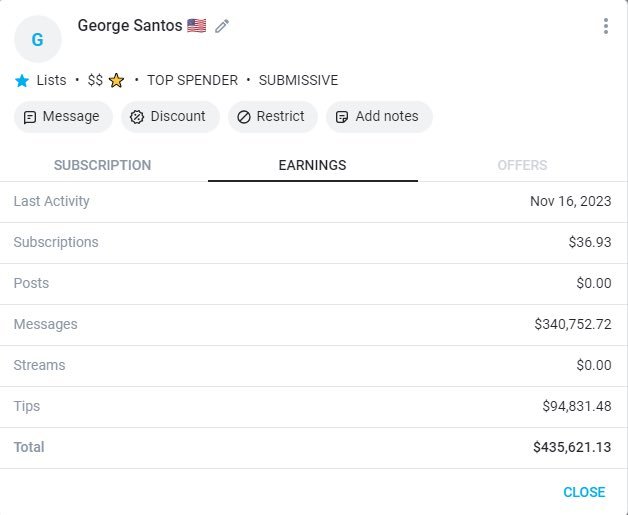
Task: Select the Earnings tab
Action: pyautogui.click(x=312, y=165)
